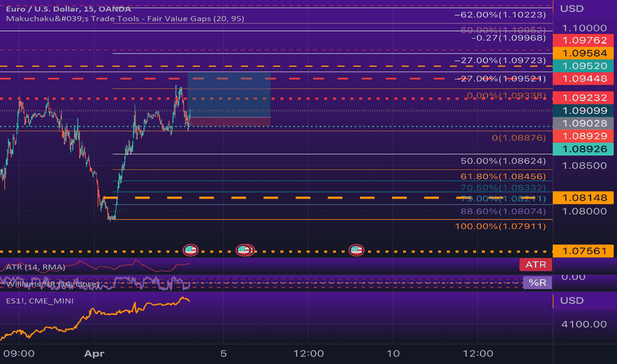Click the Apr date on time axis
Screen dimensions: 617x364
point(94,353)
